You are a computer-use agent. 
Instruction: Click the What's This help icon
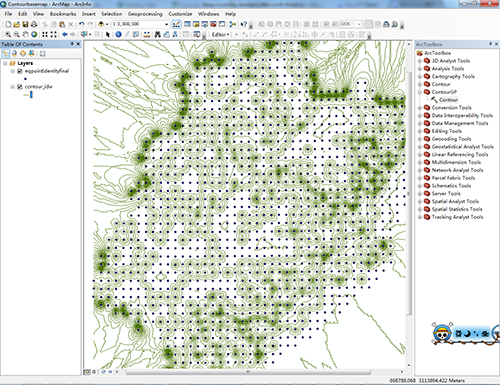pyautogui.click(x=244, y=24)
